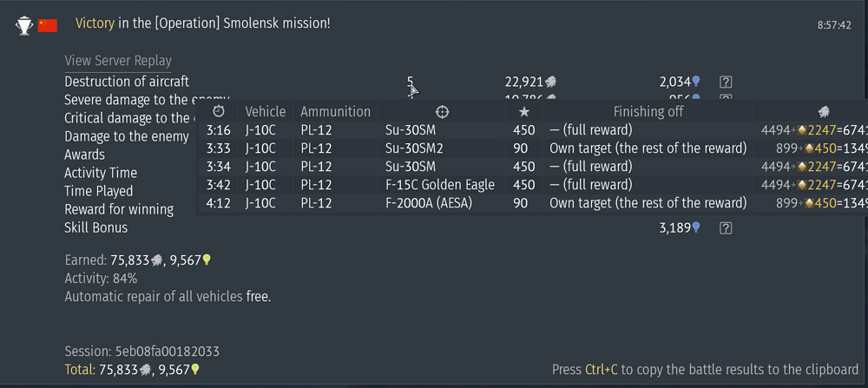Image resolution: width=868 pixels, height=388 pixels.
Task: Click Silver Lion icon next to 22,921
Action: point(550,82)
